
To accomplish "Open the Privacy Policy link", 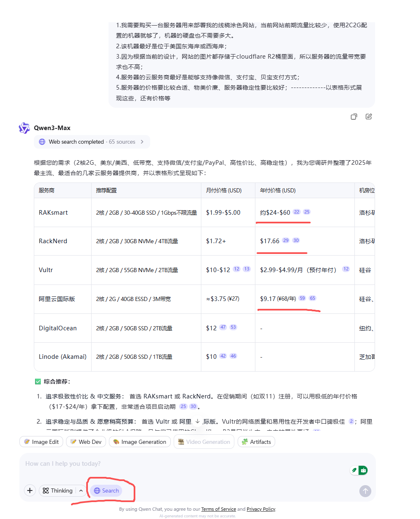I will coord(261,509).
